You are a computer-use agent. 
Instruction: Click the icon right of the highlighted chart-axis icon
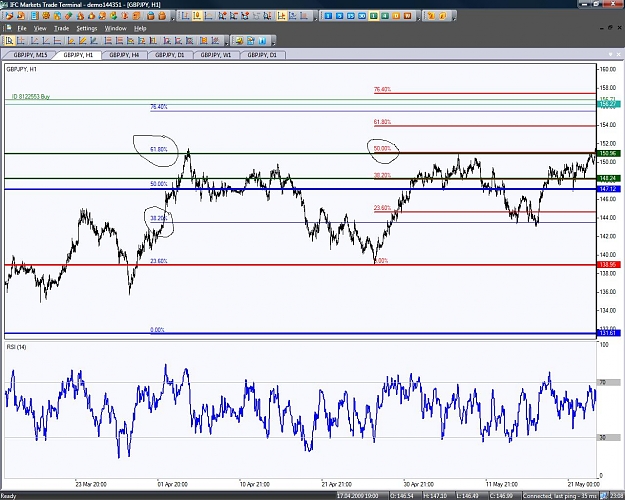(293, 16)
